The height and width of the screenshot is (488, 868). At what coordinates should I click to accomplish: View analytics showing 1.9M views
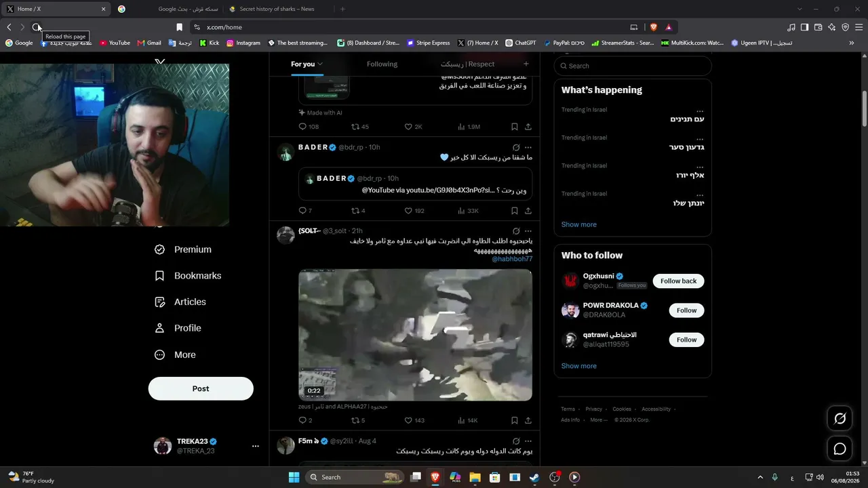click(469, 127)
